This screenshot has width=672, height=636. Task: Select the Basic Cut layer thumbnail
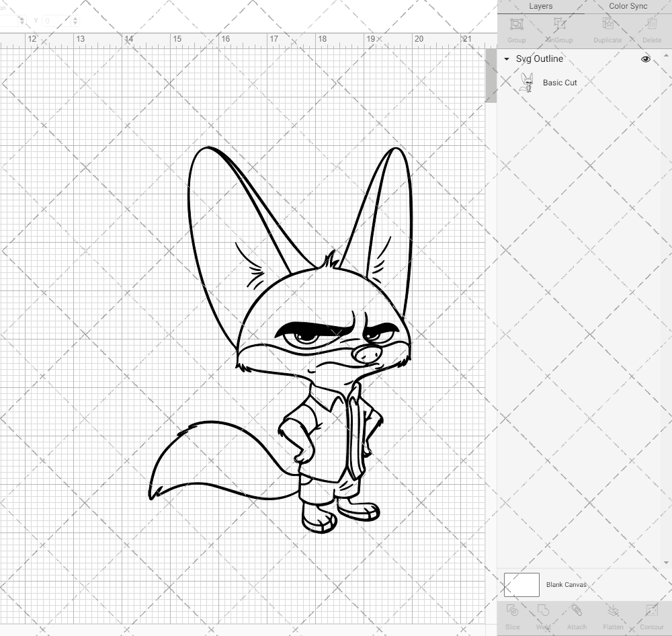527,83
